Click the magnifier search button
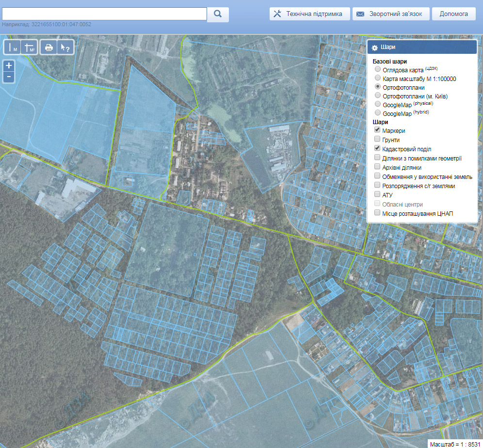This screenshot has width=483, height=448. (218, 14)
